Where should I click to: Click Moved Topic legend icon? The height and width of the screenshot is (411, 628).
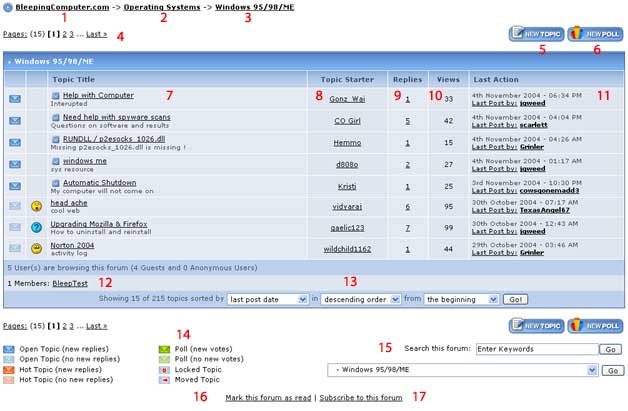[x=164, y=380]
